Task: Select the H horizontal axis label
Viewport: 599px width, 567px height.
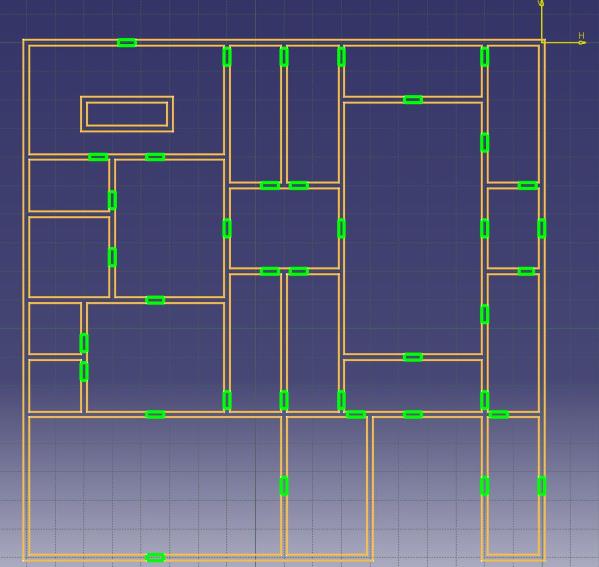Action: 581,36
